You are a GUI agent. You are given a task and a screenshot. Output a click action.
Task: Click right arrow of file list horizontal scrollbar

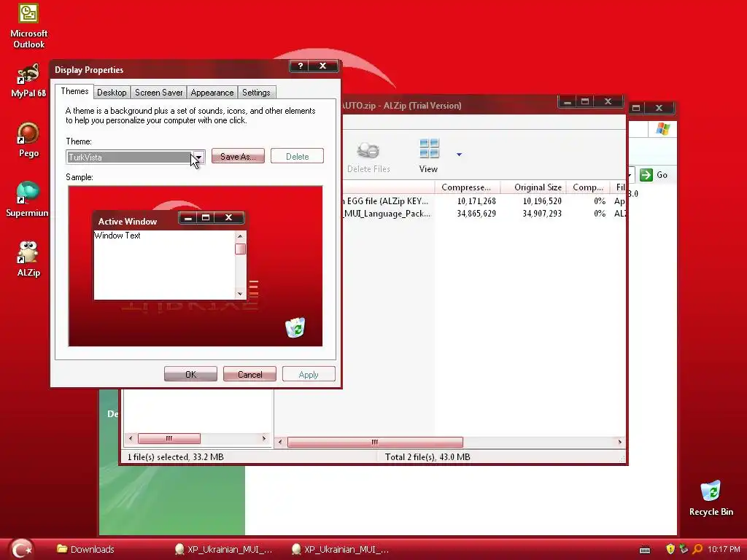[620, 442]
